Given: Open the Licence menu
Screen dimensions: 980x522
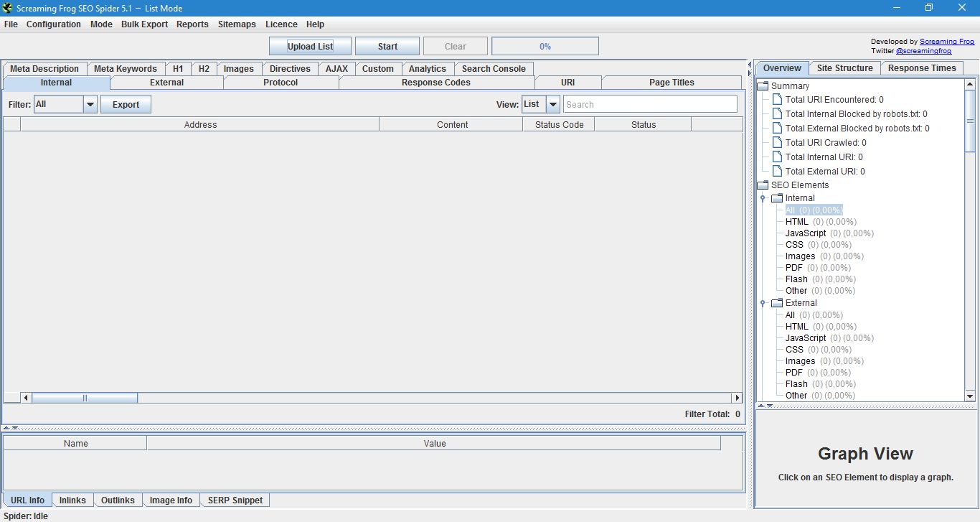Looking at the screenshot, I should (281, 24).
